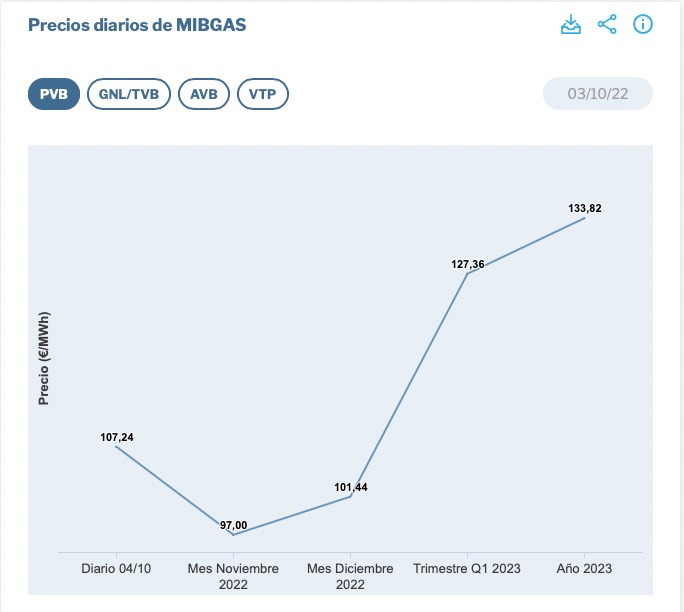This screenshot has height=612, width=684.
Task: Switch to the AVB tab
Action: click(x=204, y=95)
